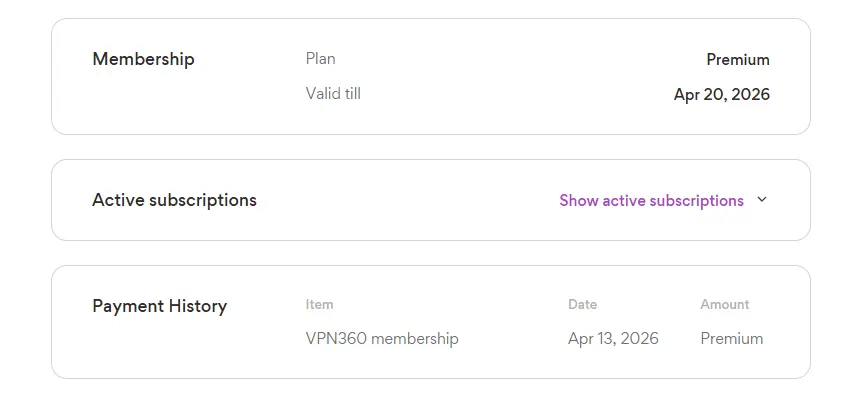Click the Apr 13, 2026 payment date

tap(613, 339)
